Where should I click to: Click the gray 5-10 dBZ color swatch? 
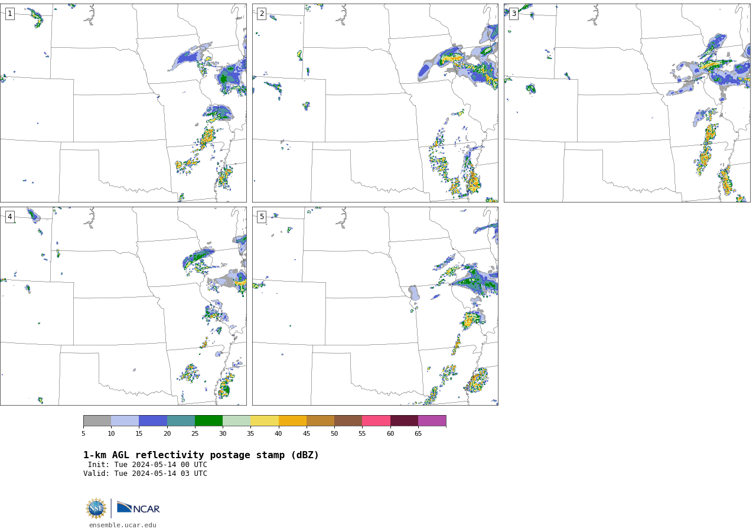tap(97, 420)
